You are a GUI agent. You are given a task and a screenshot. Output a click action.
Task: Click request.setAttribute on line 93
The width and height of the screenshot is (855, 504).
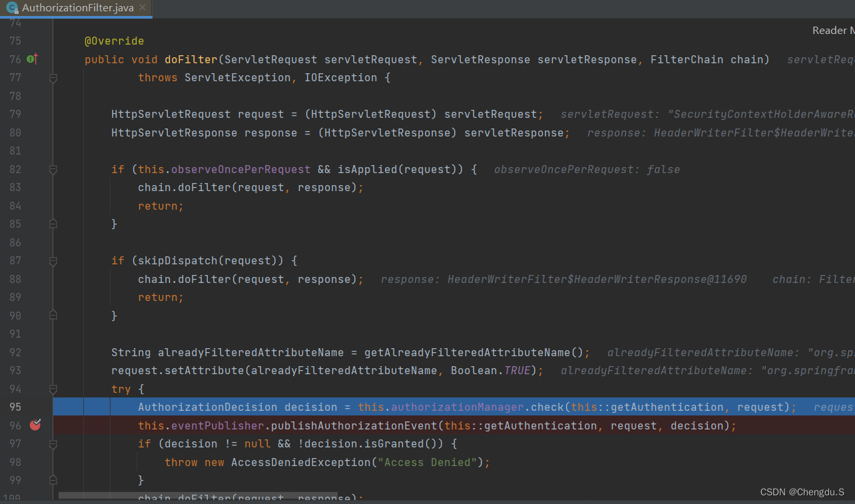[178, 370]
